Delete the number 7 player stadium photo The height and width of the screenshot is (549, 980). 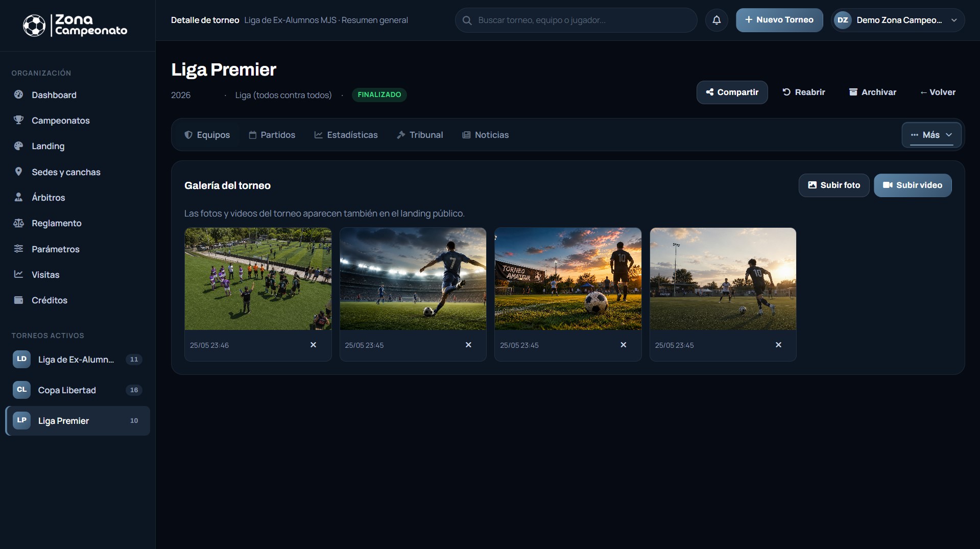468,345
